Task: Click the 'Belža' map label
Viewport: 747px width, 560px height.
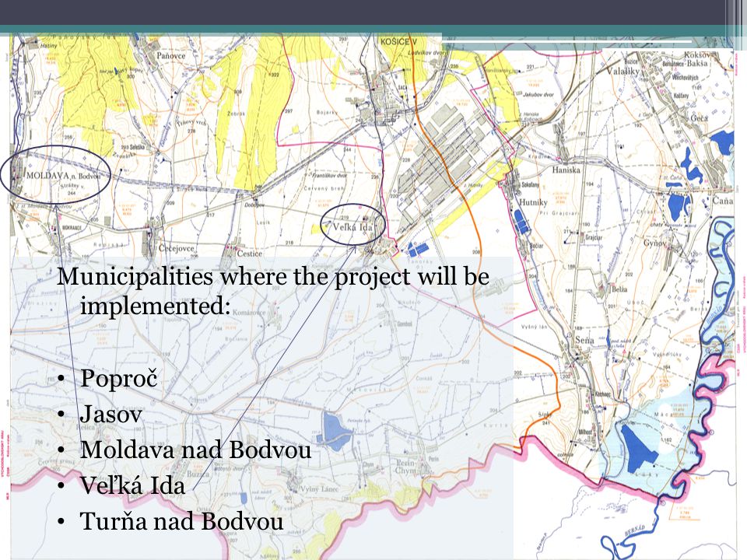Action: 619,289
